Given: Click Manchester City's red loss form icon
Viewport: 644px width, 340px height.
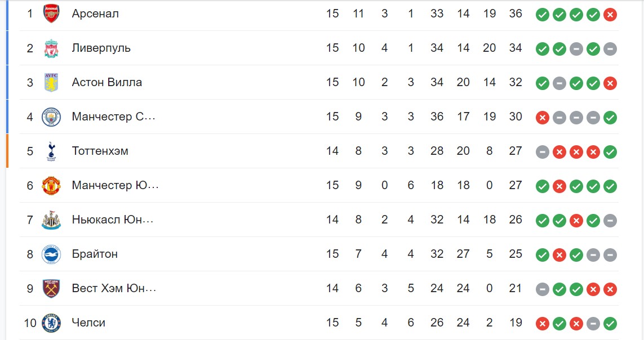Looking at the screenshot, I should (x=542, y=118).
